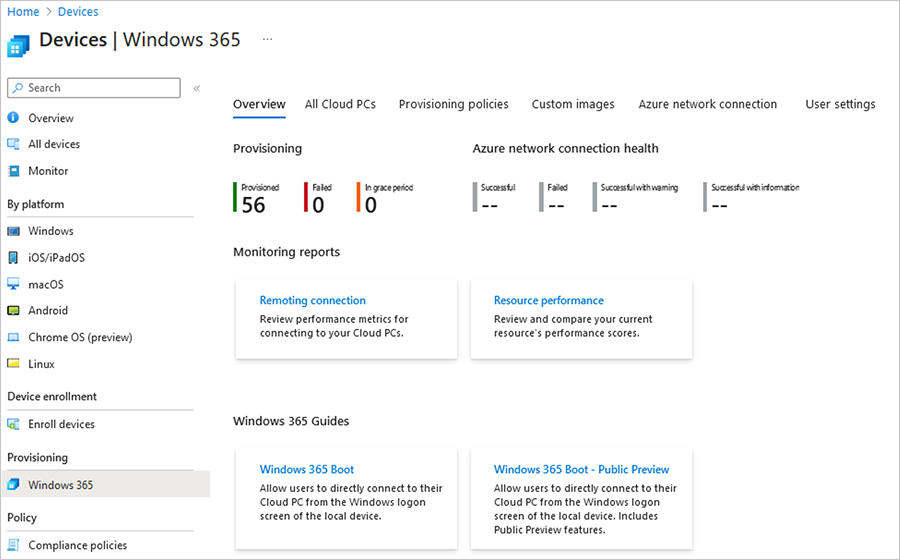This screenshot has height=560, width=900.
Task: Open Monitor in sidebar
Action: (x=48, y=171)
